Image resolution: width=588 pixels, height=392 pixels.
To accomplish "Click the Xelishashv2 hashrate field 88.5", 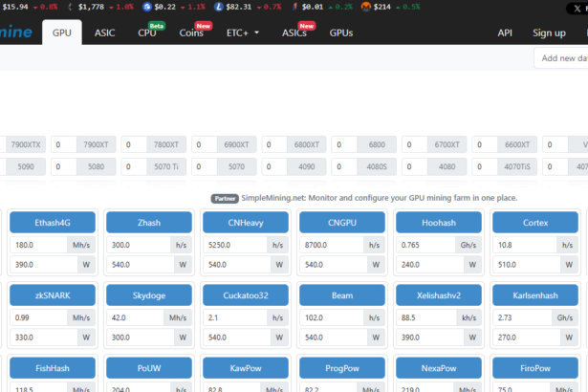I will (426, 317).
